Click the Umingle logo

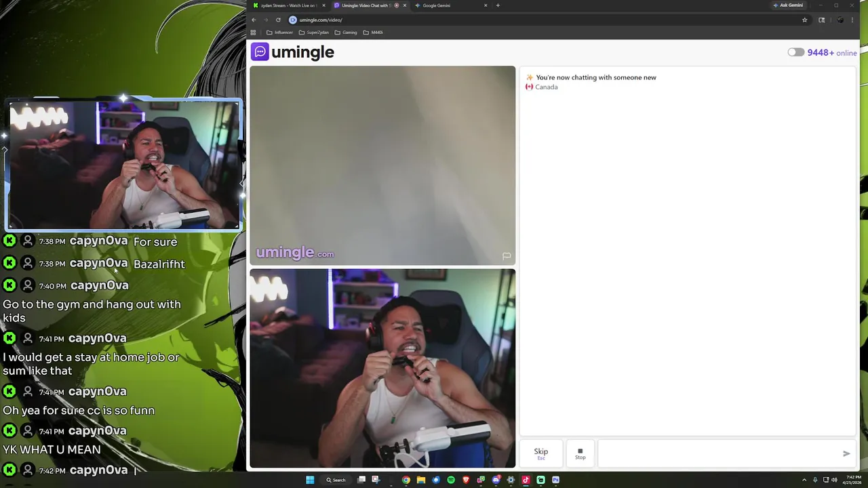[292, 52]
